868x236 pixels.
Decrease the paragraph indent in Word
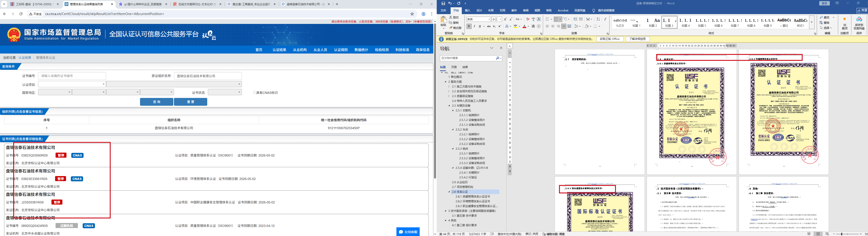coord(575,19)
